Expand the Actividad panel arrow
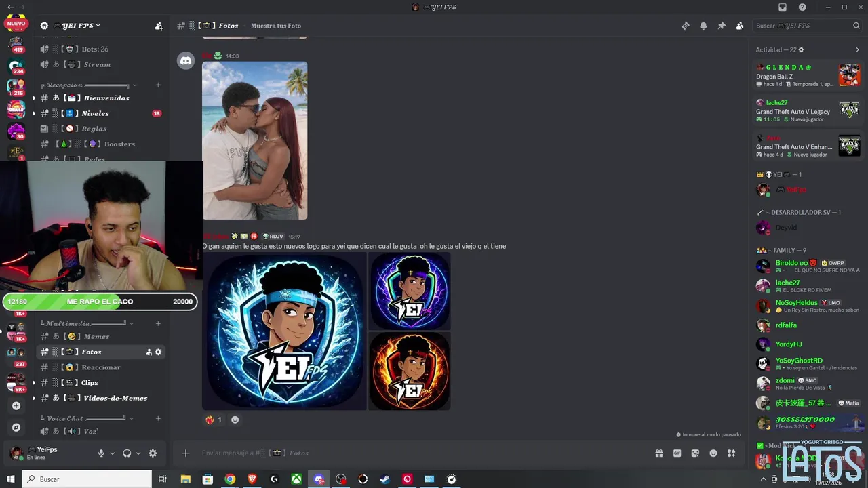 pyautogui.click(x=857, y=49)
